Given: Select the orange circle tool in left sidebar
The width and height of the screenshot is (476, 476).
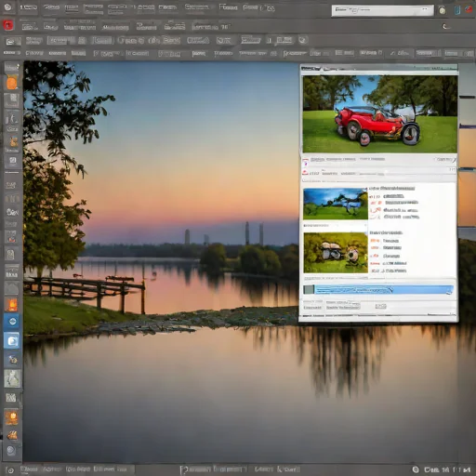Looking at the screenshot, I should (12, 83).
